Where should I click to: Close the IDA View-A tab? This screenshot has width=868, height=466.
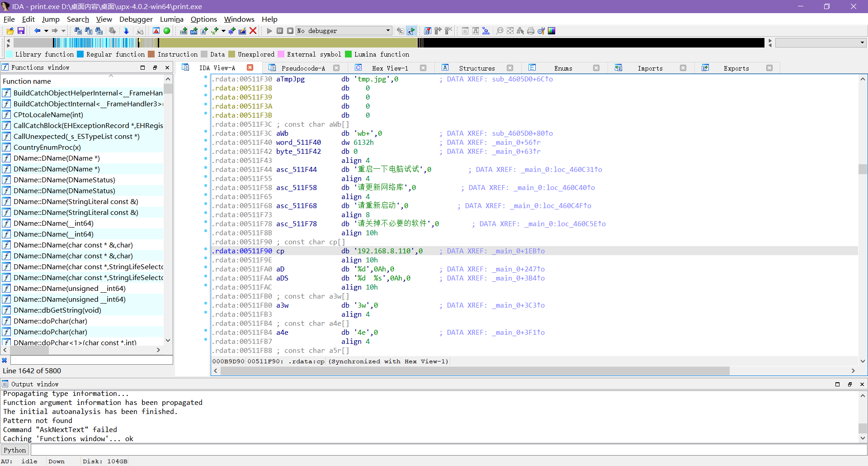[250, 67]
